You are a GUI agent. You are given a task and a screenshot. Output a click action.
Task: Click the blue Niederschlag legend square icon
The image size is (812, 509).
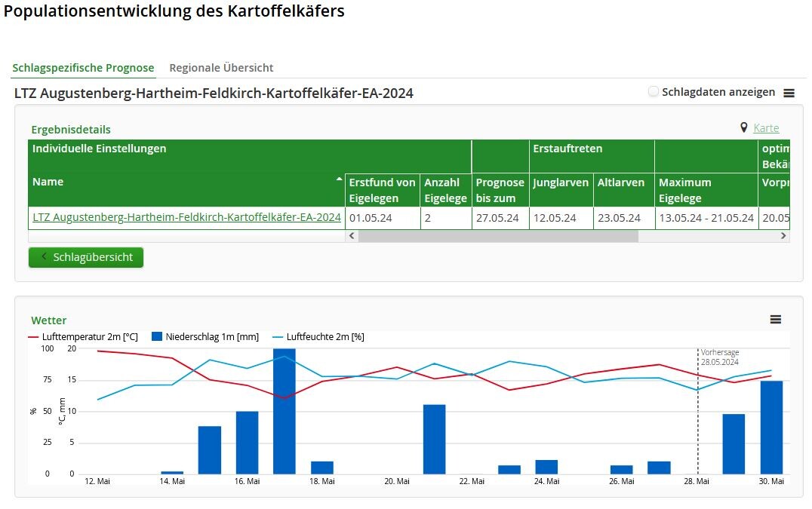pos(157,337)
